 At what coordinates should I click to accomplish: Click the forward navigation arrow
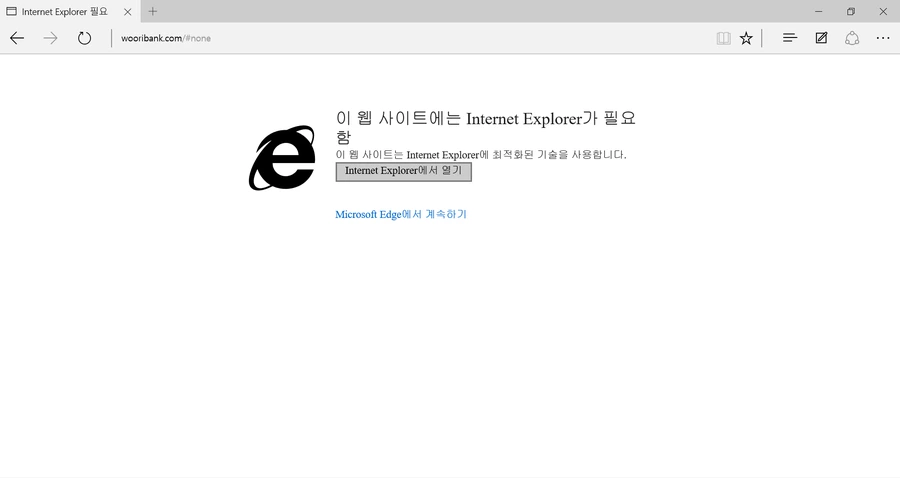[51, 38]
